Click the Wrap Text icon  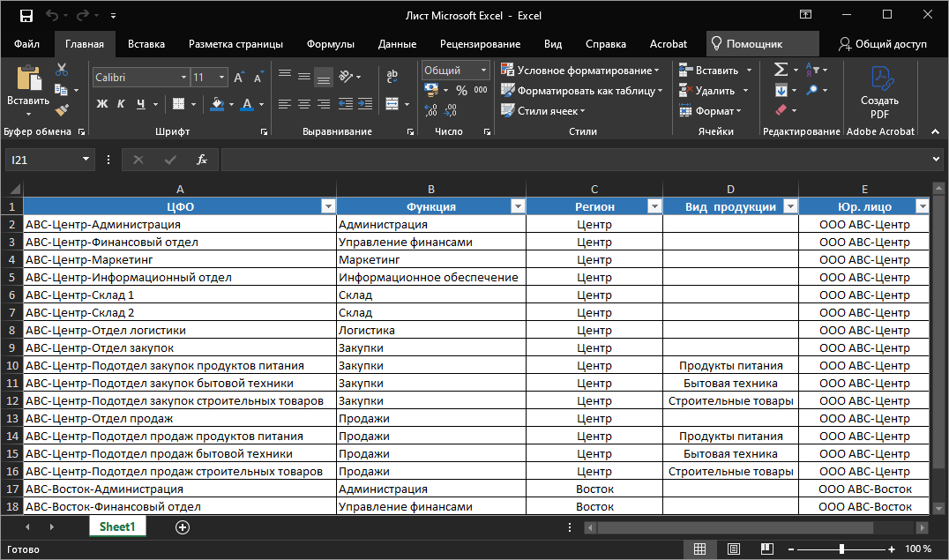pyautogui.click(x=392, y=77)
